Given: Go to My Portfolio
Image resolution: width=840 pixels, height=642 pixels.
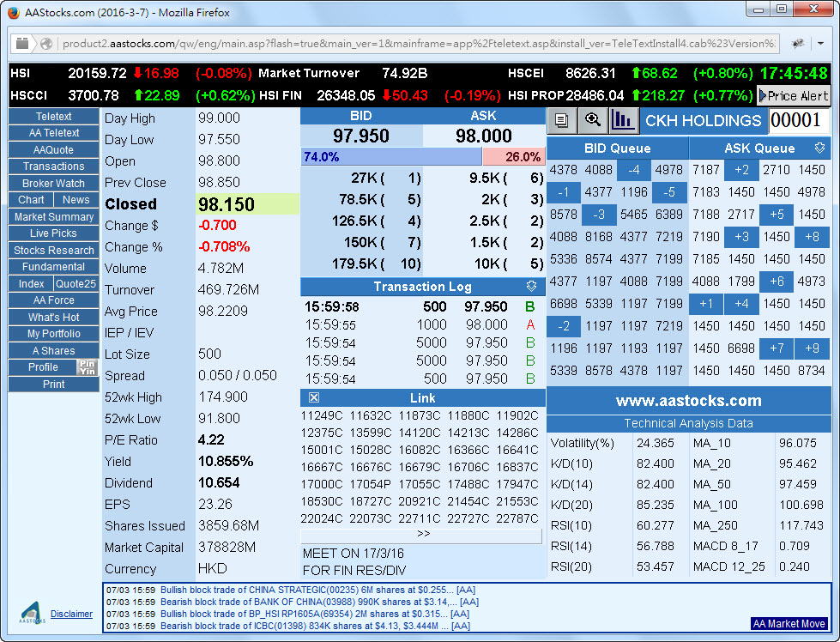Looking at the screenshot, I should [53, 334].
